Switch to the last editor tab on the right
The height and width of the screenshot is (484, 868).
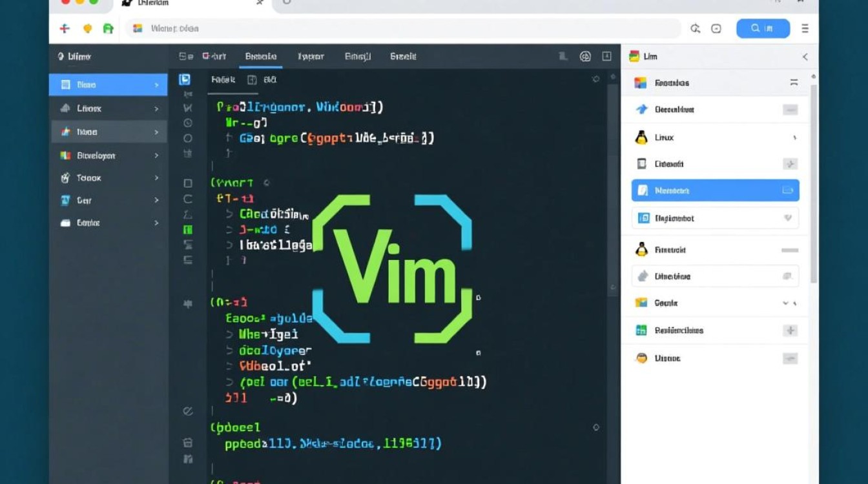click(403, 57)
